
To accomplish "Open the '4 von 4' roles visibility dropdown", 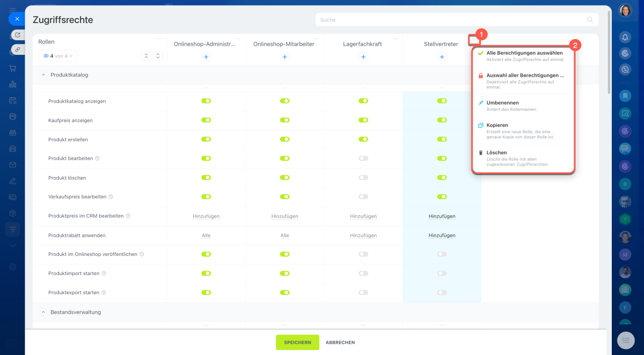I will click(58, 56).
